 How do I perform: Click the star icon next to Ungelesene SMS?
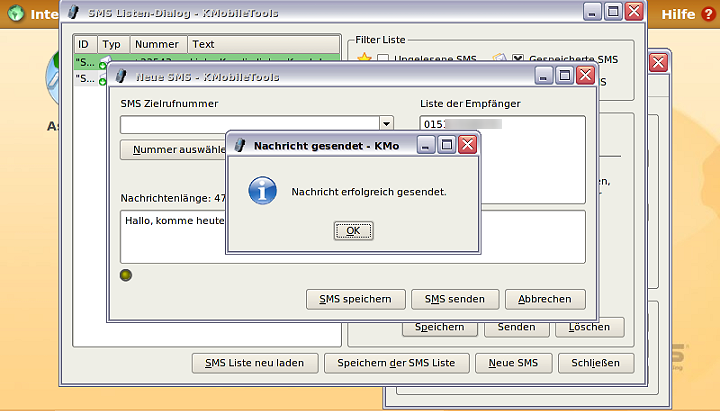click(x=364, y=57)
